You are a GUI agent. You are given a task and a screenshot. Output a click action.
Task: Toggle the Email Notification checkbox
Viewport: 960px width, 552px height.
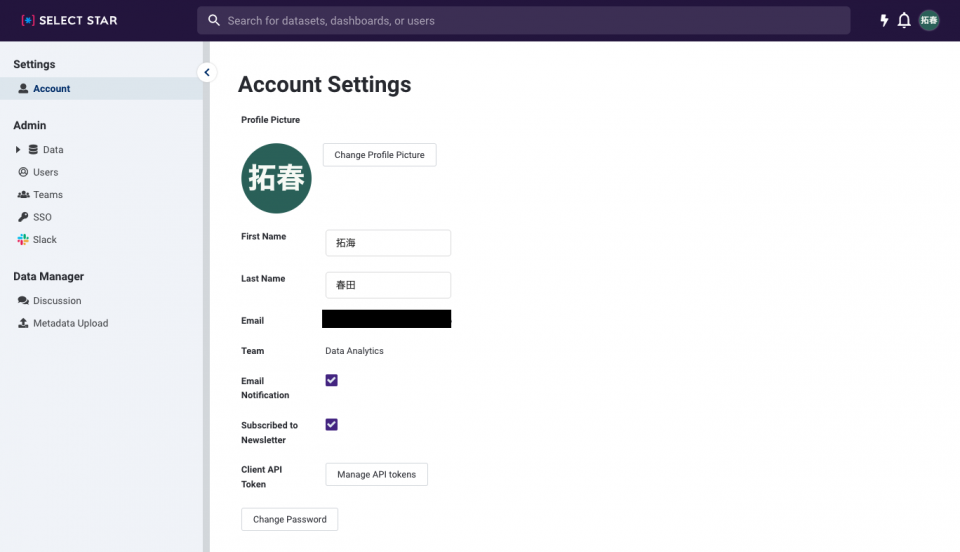coord(331,380)
